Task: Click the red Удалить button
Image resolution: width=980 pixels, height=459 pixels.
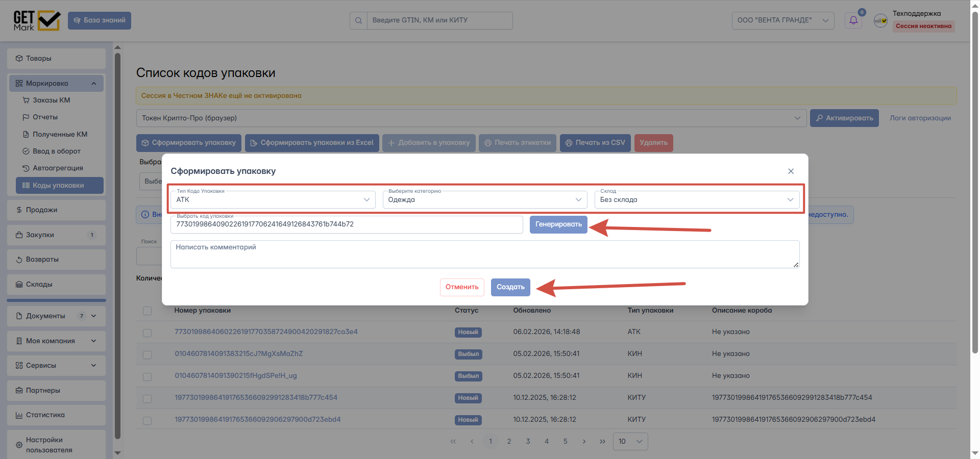Action: pos(653,143)
